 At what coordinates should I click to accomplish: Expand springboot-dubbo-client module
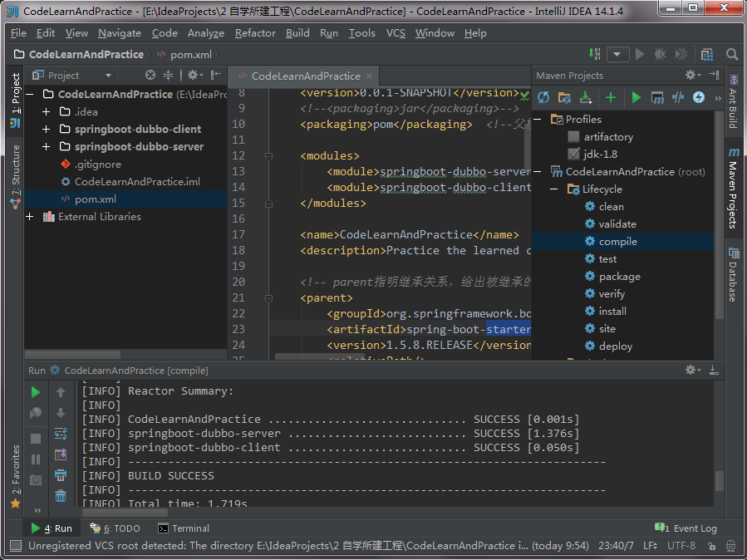click(x=47, y=129)
